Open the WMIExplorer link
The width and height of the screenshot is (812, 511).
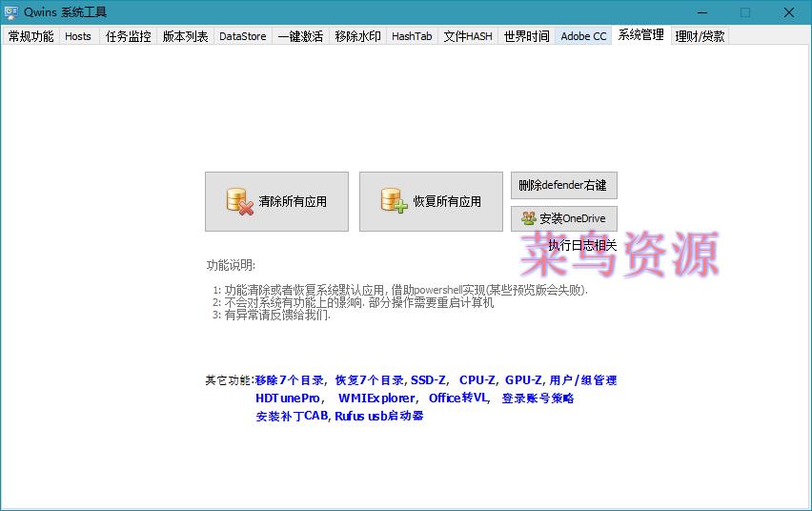376,398
